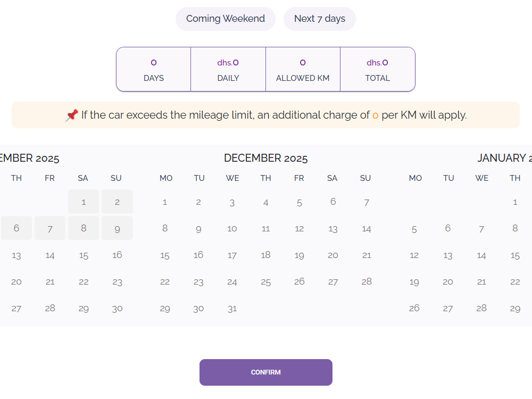This screenshot has width=532, height=399.
Task: Select January 1 in the calendar
Action: (515, 202)
